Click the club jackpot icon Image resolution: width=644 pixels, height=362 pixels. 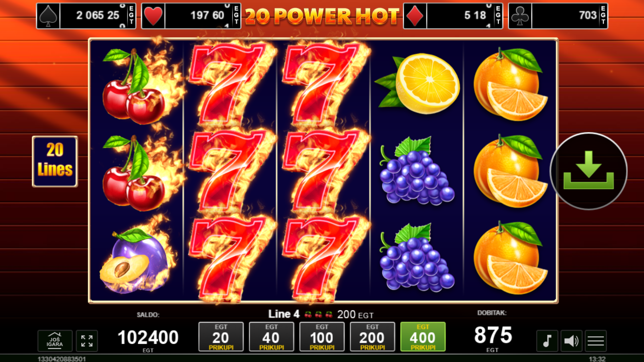click(x=520, y=16)
